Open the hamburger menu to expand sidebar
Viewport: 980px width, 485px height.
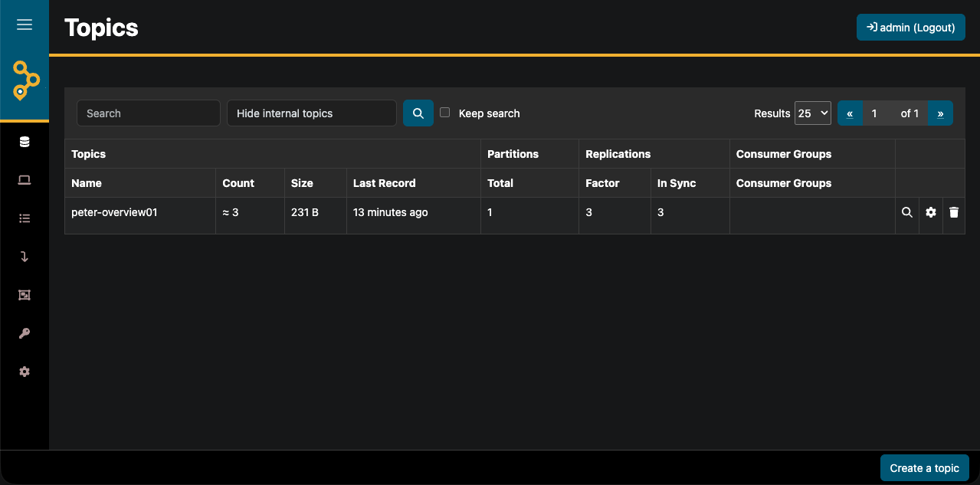pos(25,25)
